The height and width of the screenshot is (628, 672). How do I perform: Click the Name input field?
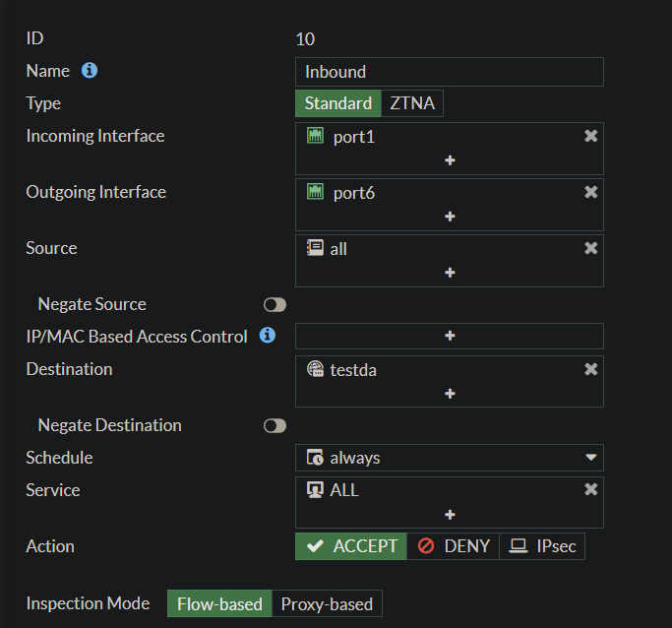[x=450, y=72]
